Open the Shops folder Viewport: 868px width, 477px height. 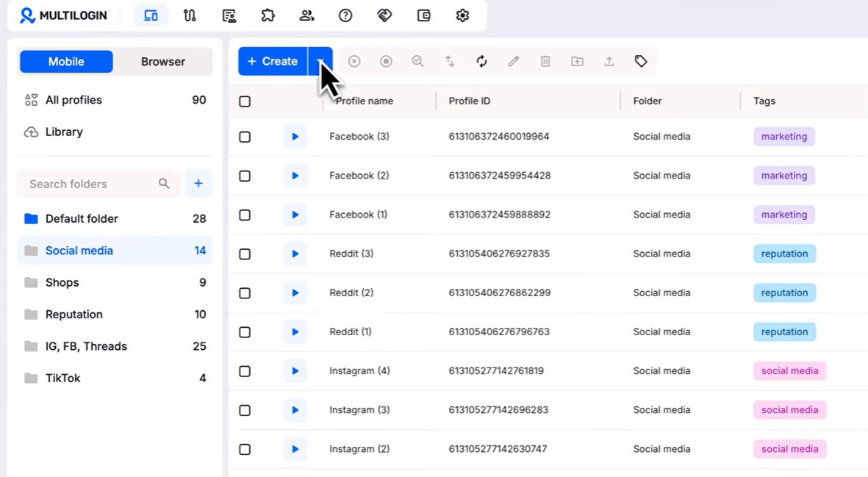pos(115,282)
